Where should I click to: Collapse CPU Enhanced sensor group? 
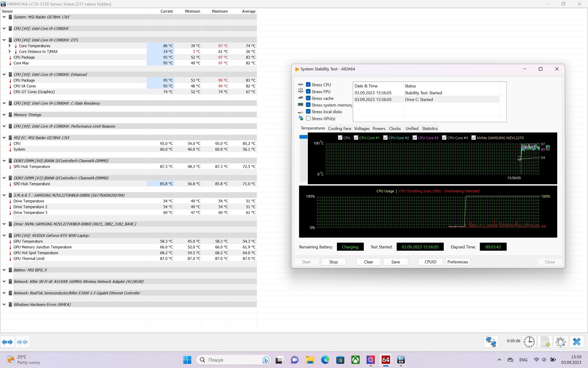point(4,75)
